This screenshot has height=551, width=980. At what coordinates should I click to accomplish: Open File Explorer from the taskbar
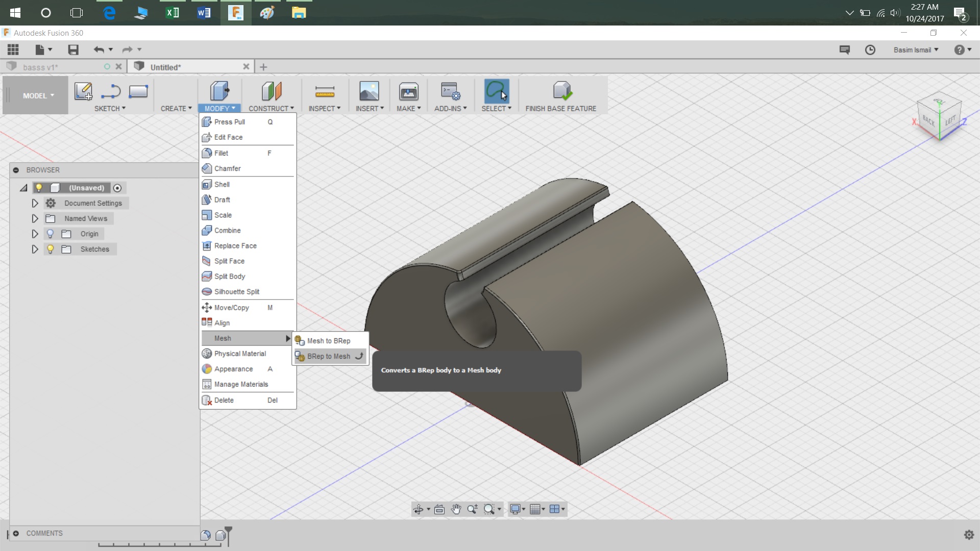coord(299,13)
